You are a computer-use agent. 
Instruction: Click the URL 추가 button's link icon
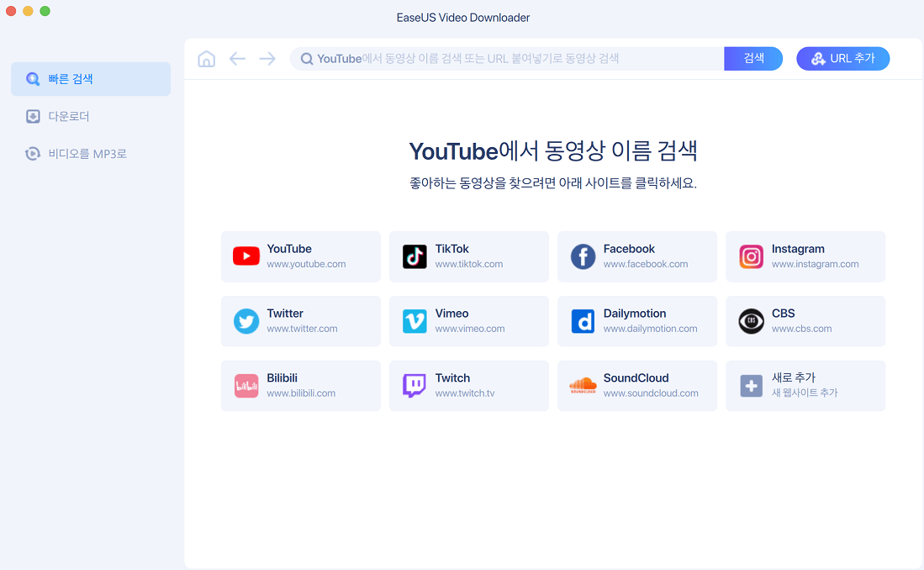818,58
